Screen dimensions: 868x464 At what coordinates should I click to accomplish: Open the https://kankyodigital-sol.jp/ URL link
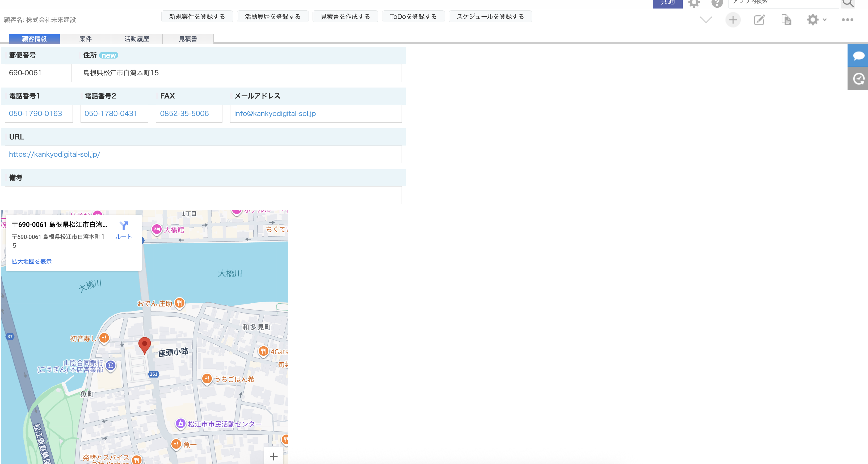pos(54,154)
